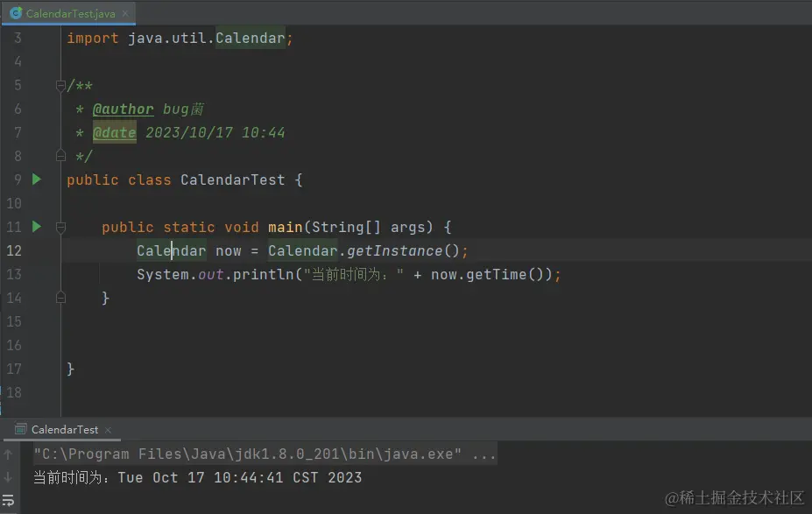The width and height of the screenshot is (812, 514).
Task: Click the variable now on line 12
Action: (x=229, y=251)
